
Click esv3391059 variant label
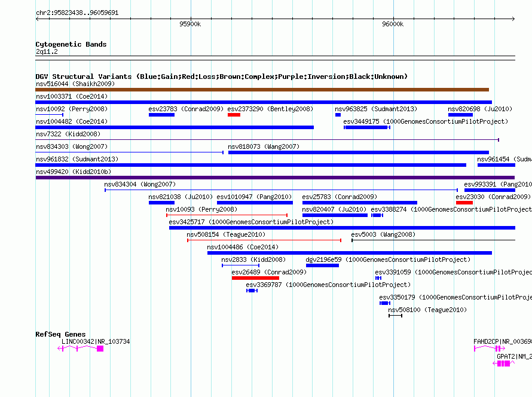453,272
